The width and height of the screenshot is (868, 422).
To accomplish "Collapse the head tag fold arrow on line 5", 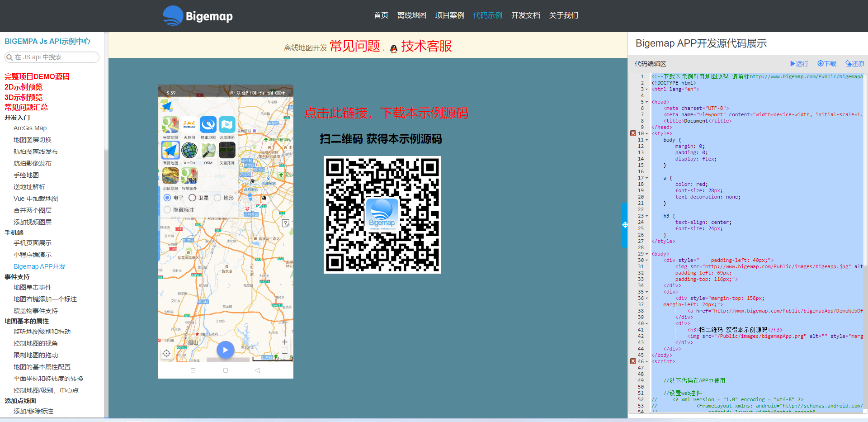I will [647, 102].
